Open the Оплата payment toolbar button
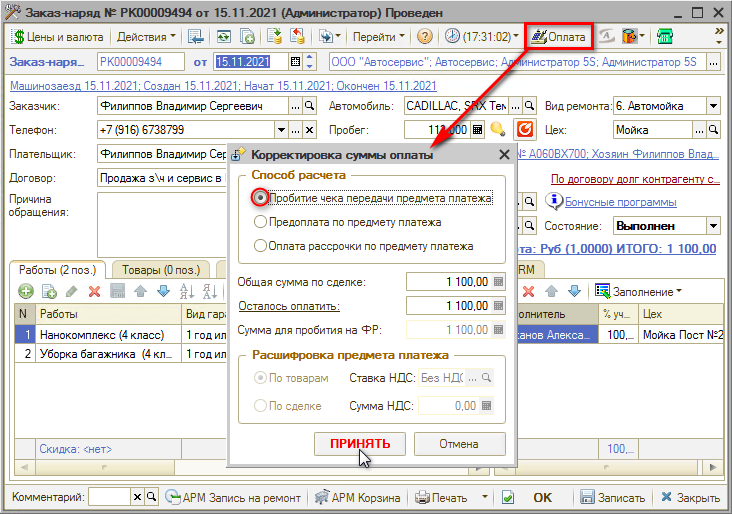 coord(558,36)
